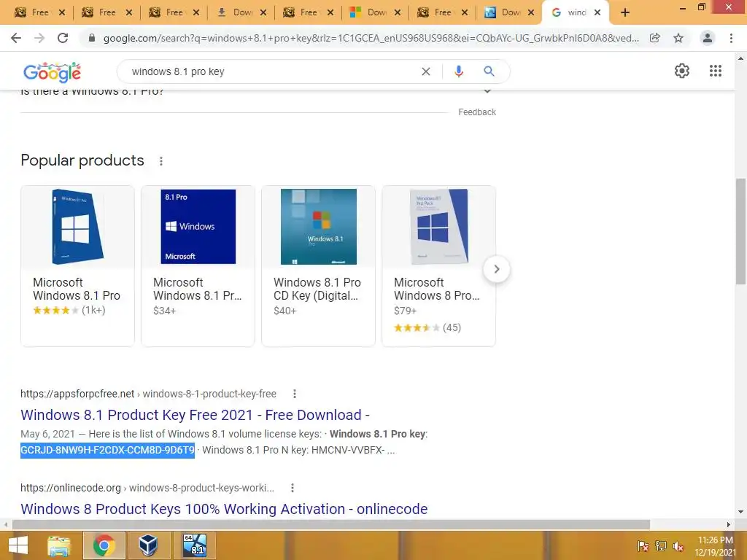Open Google quick settings gear

coord(682,71)
